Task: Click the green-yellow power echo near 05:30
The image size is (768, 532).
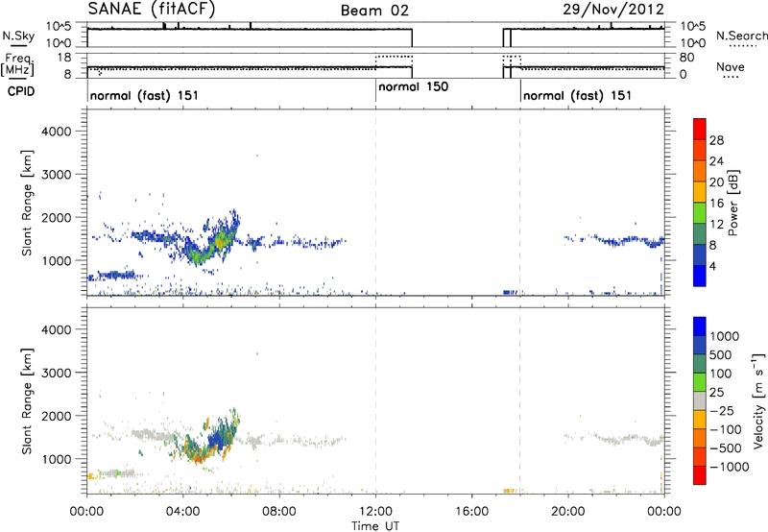Action: coord(219,240)
